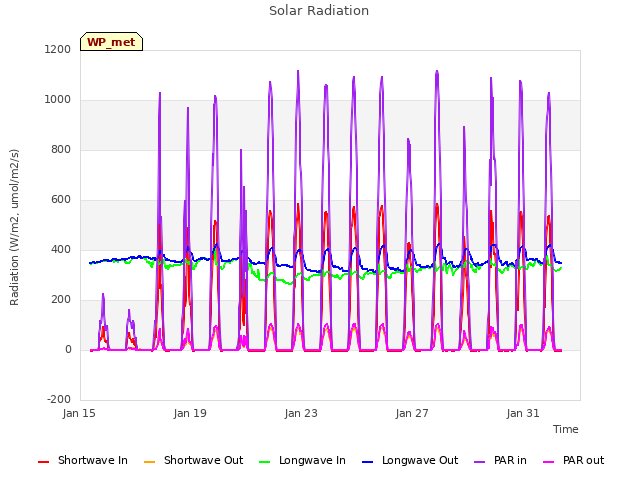Toggle the PAR in legend entry
The height and width of the screenshot is (480, 640).
(500, 460)
